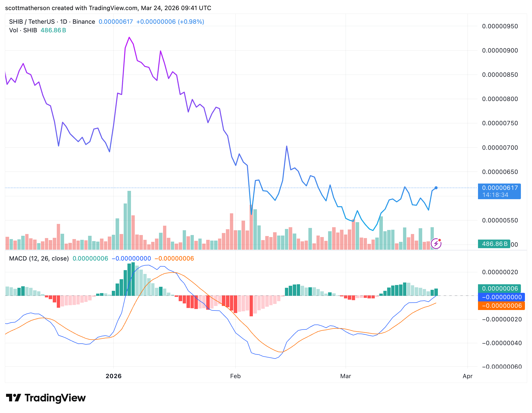Click the purple lightning bolt event icon
The height and width of the screenshot is (413, 532).
click(436, 244)
